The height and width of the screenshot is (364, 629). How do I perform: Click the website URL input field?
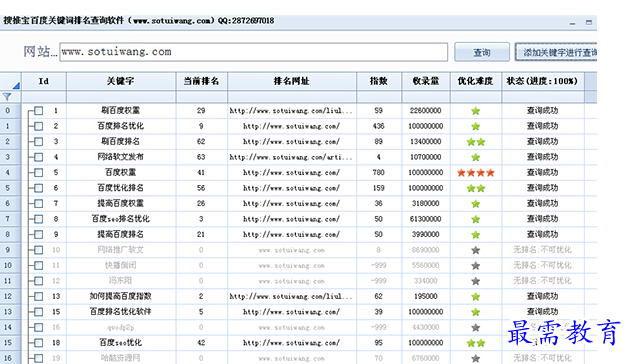point(254,52)
